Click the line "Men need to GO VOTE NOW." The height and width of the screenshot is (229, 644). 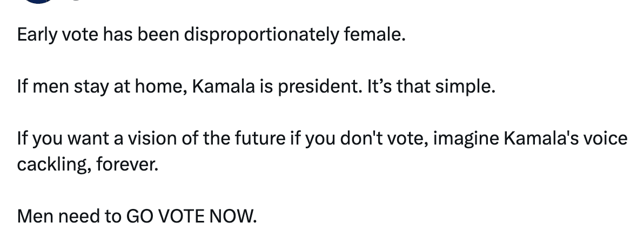pyautogui.click(x=135, y=217)
